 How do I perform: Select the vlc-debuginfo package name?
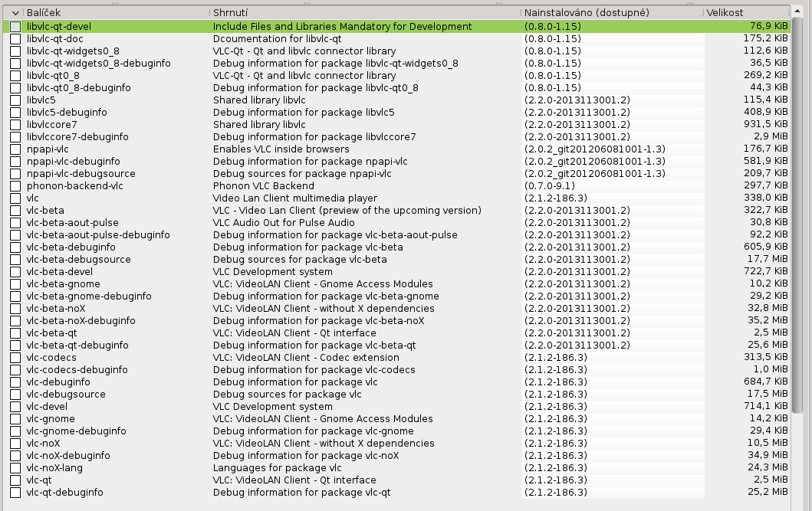58,382
